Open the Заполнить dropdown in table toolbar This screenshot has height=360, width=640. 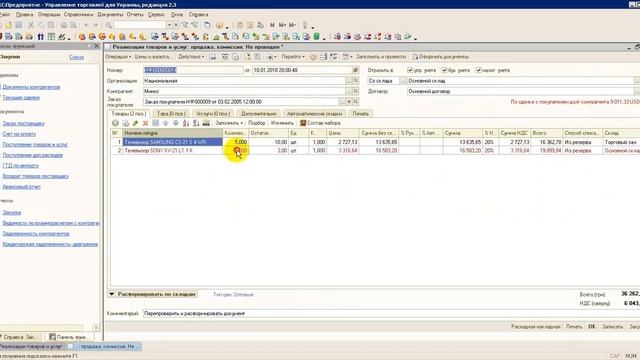229,123
